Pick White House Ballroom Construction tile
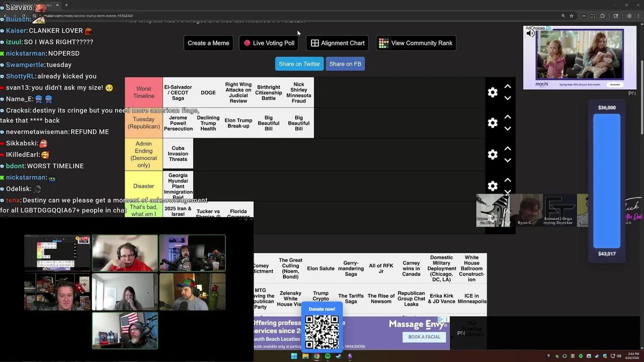The width and height of the screenshot is (644, 362). pyautogui.click(x=471, y=268)
